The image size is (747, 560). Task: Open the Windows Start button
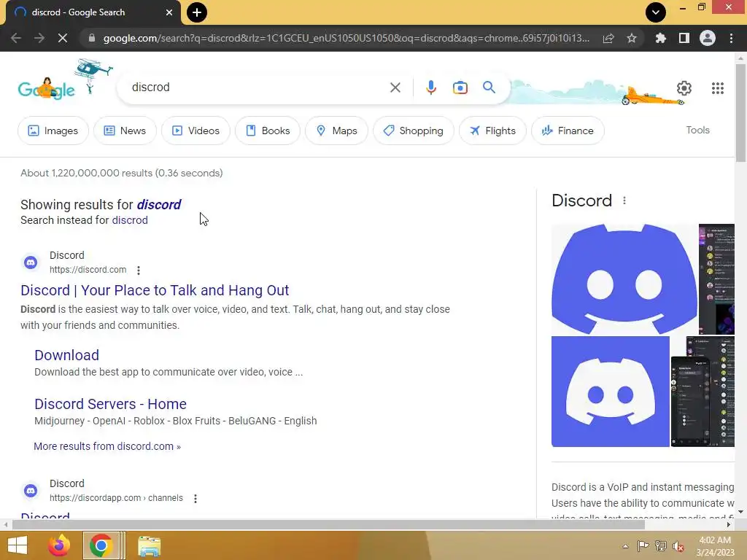click(x=18, y=545)
